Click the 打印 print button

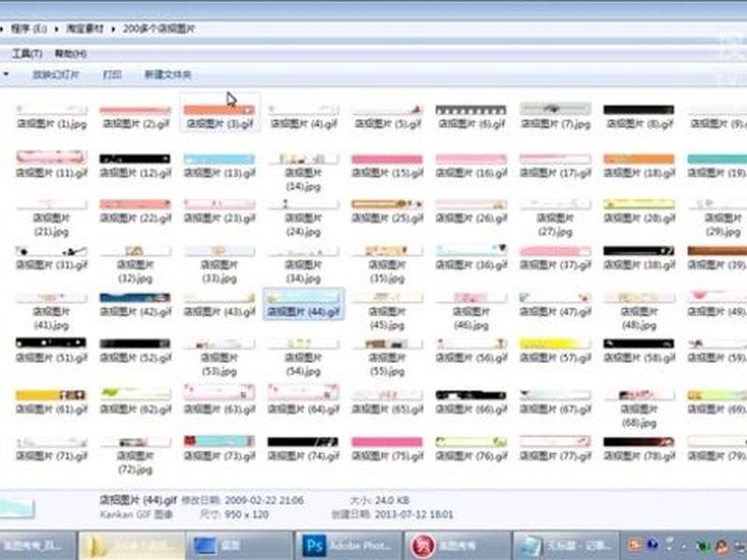click(x=112, y=75)
